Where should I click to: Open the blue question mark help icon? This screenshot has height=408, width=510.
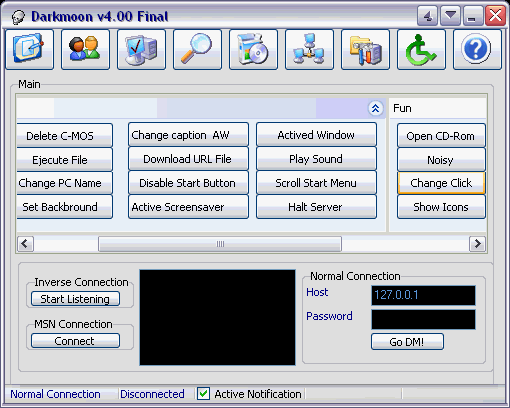pyautogui.click(x=477, y=49)
